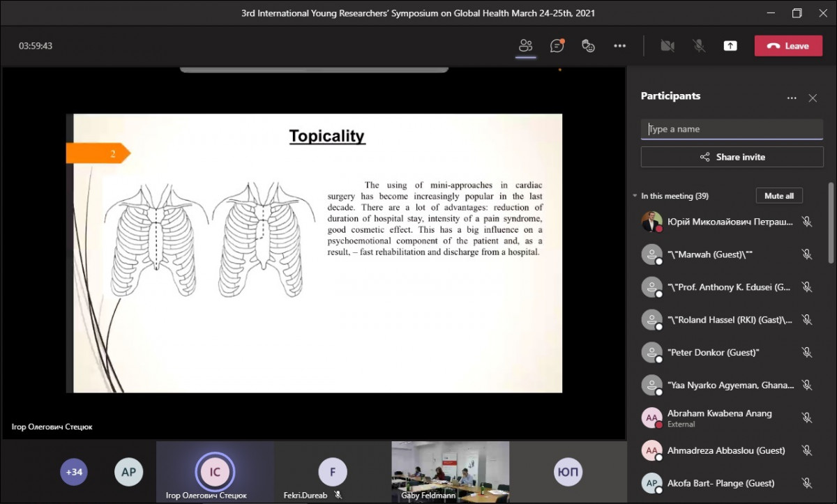Open the Show participants icon

pyautogui.click(x=525, y=46)
